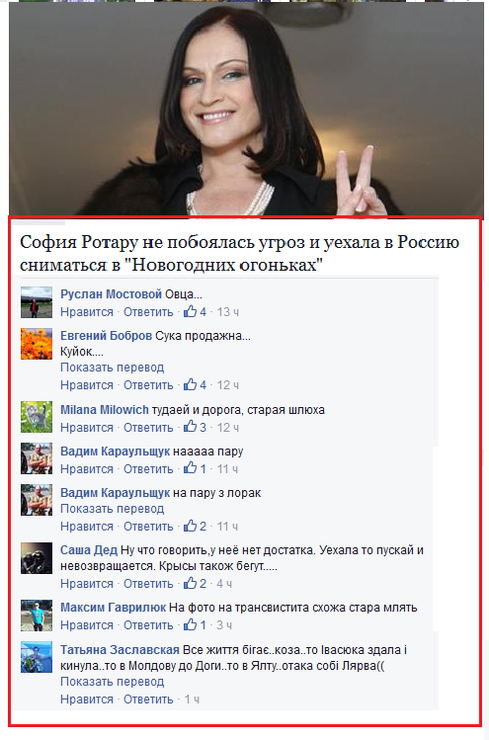Click thumbs-up icon on Евгений Бобров comment
Image resolution: width=489 pixels, height=740 pixels.
pos(190,385)
